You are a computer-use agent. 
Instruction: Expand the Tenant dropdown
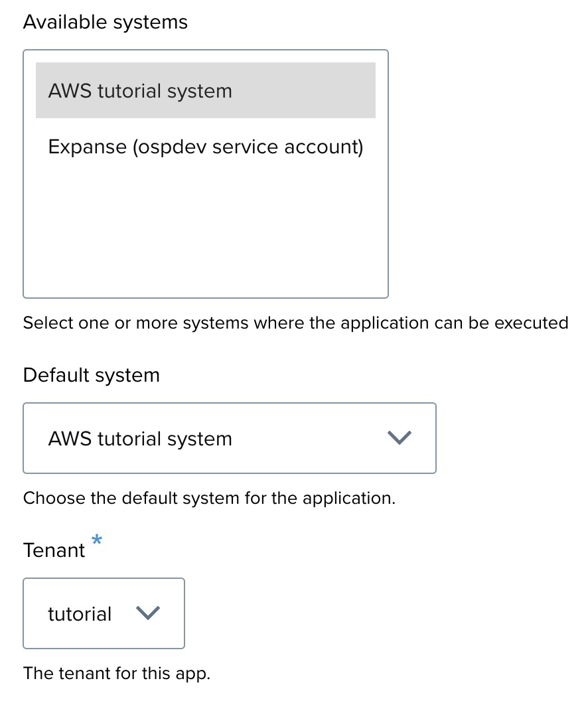click(x=104, y=613)
